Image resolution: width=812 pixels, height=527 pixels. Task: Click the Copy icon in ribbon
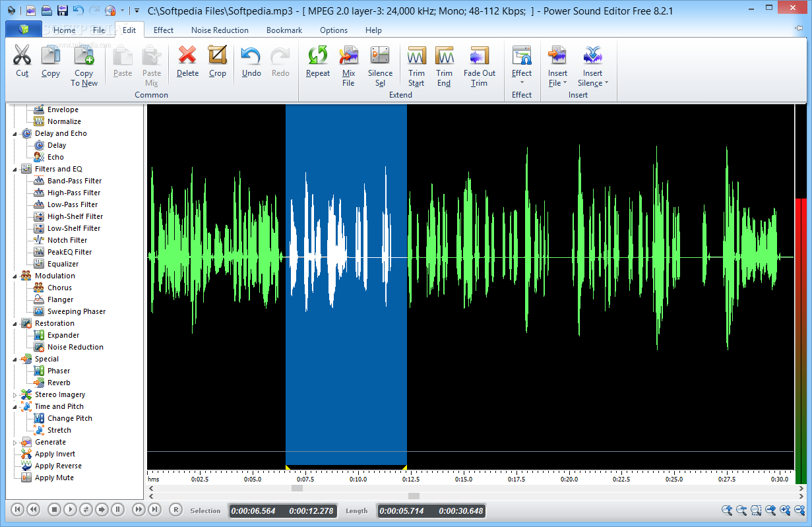tap(51, 55)
